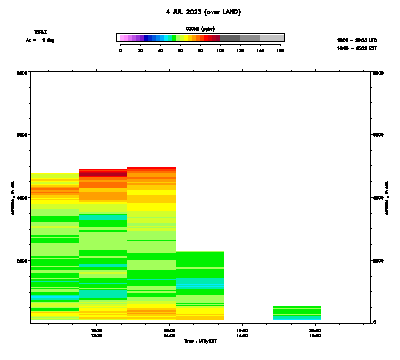Click the dark blue segment of the colorbar
Viewport: 400px width, 360px height.
coord(146,38)
